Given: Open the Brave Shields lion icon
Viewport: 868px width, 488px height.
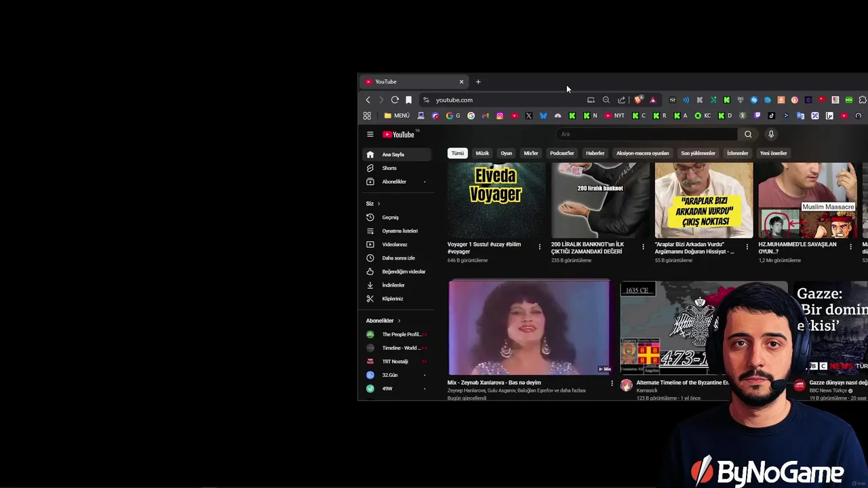Looking at the screenshot, I should [639, 100].
